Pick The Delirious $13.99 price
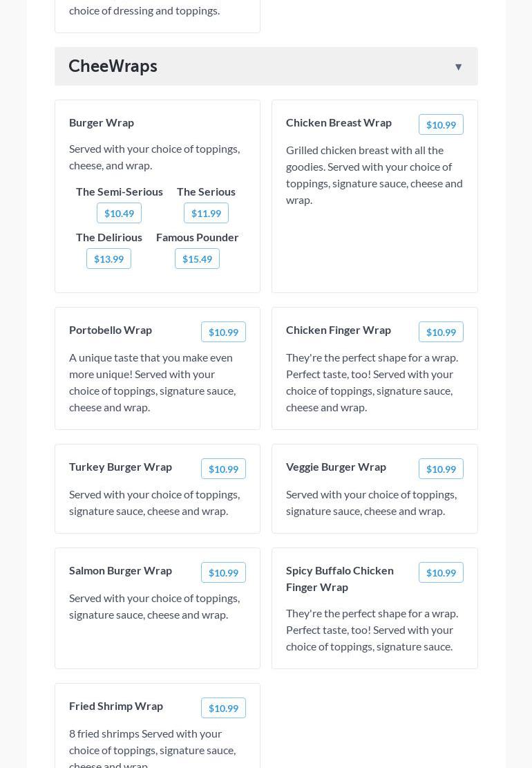Viewport: 532px width, 768px height. click(x=108, y=259)
